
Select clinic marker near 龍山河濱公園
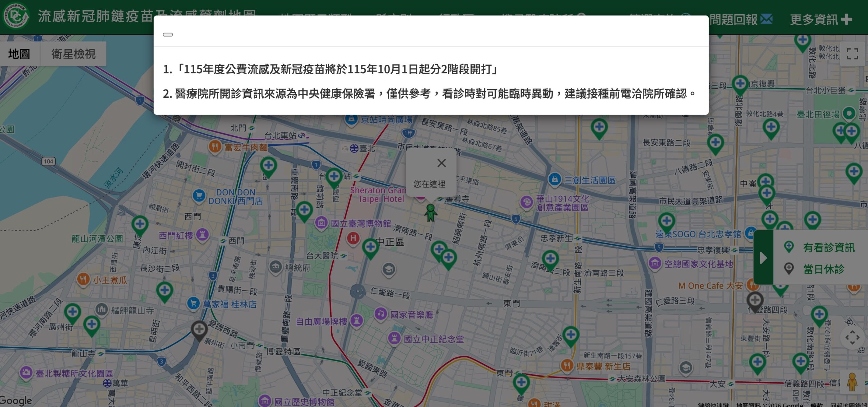(x=140, y=226)
